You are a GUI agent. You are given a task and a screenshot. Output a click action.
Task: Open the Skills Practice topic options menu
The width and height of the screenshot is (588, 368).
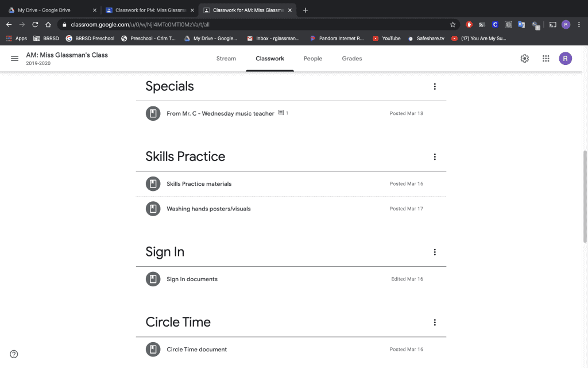tap(435, 156)
